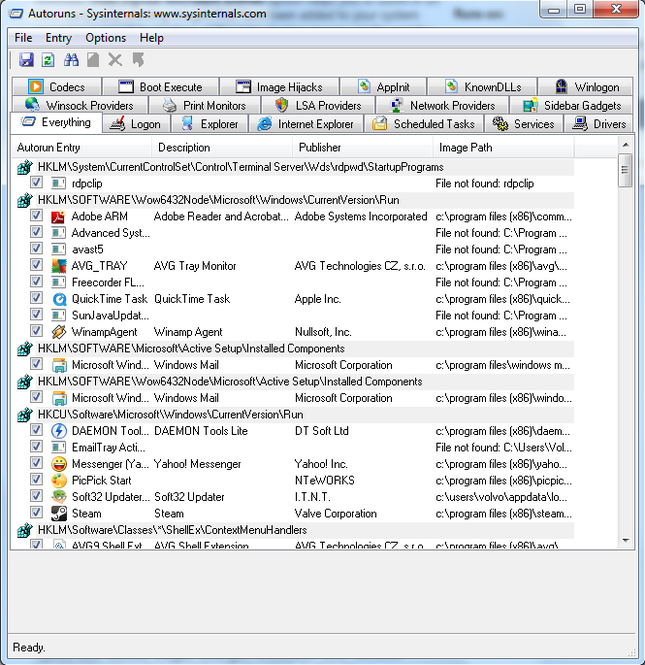Screen dimensions: 645x665
Task: Sort by the Publisher column header
Action: 363,148
